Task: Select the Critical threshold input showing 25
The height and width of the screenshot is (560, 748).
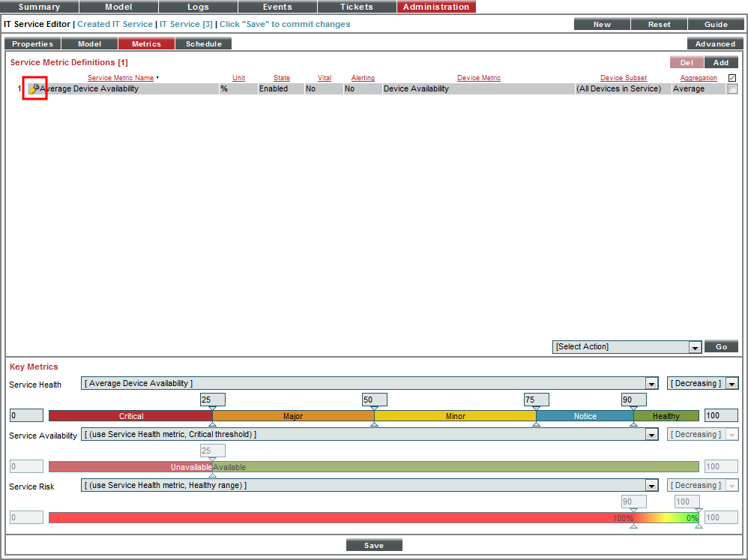Action: 212,400
